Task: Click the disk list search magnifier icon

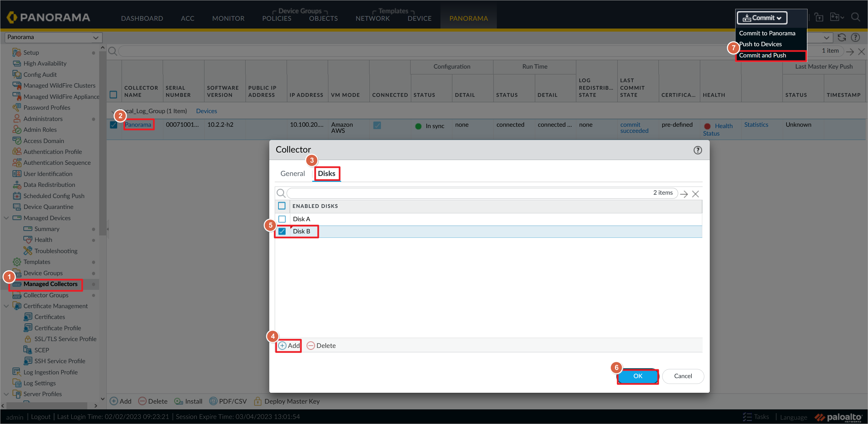Action: point(281,193)
